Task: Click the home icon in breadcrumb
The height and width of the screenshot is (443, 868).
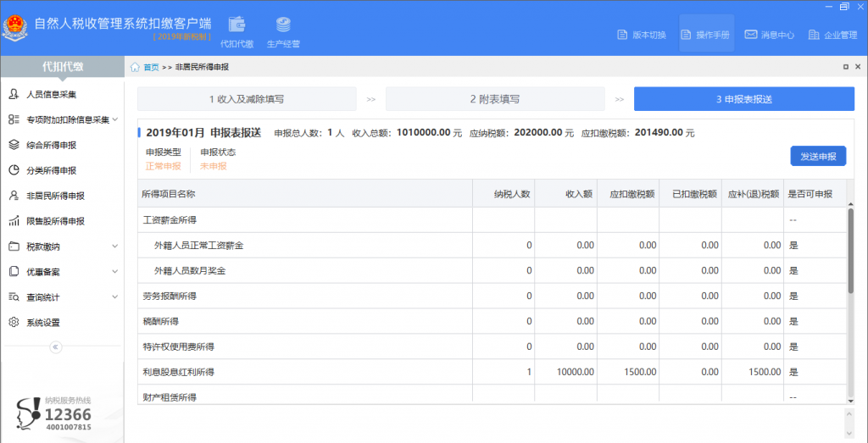Action: (x=135, y=67)
